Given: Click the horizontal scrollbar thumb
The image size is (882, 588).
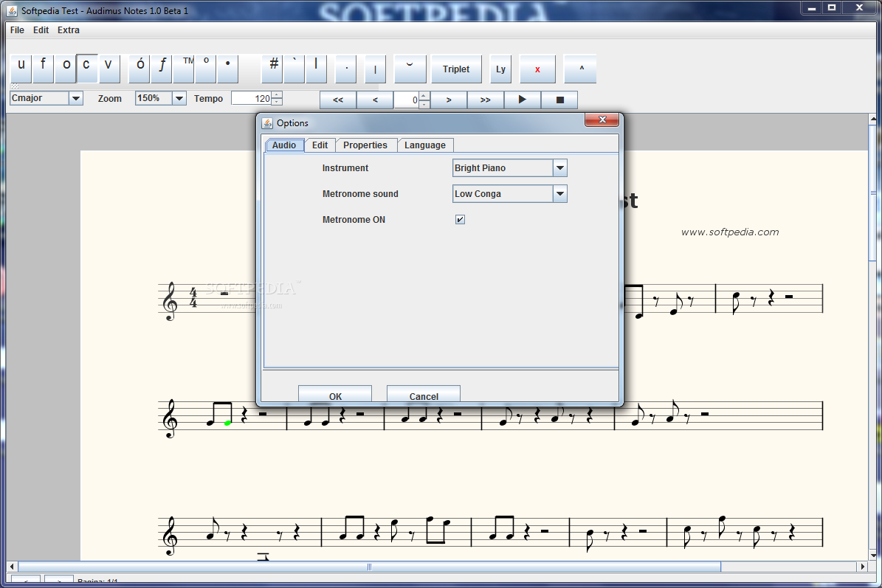Looking at the screenshot, I should pyautogui.click(x=369, y=567).
